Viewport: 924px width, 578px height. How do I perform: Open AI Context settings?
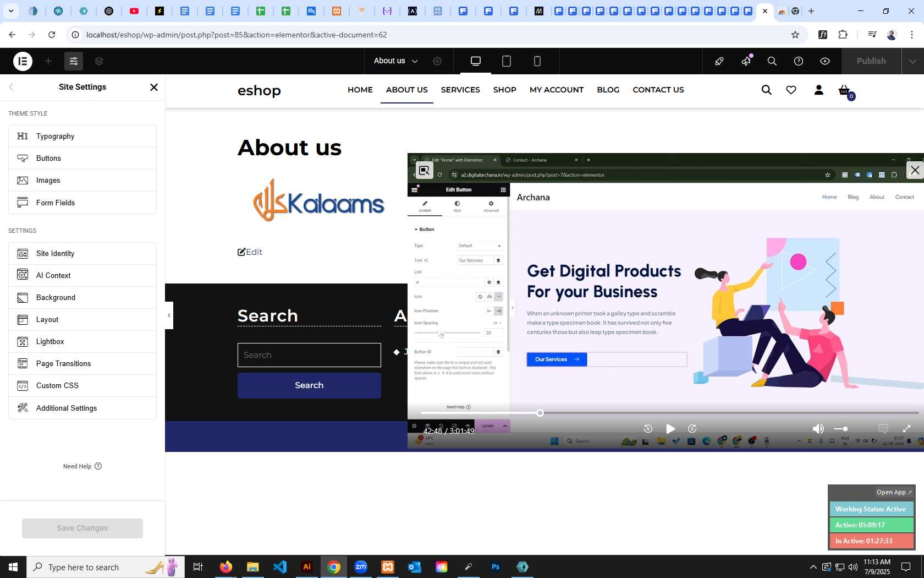[x=82, y=275]
